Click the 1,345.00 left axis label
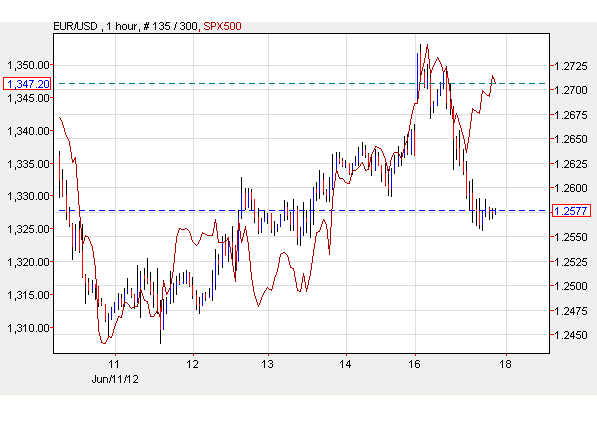 pos(29,98)
